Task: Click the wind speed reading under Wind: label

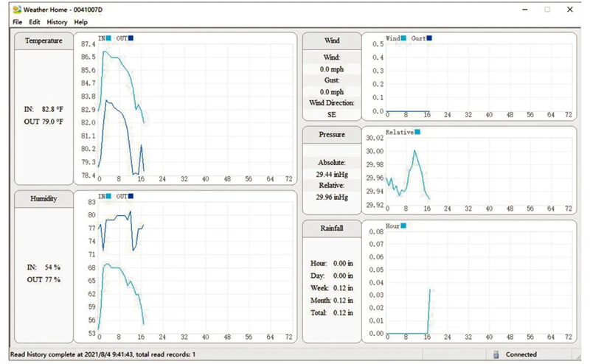Action: coord(332,69)
